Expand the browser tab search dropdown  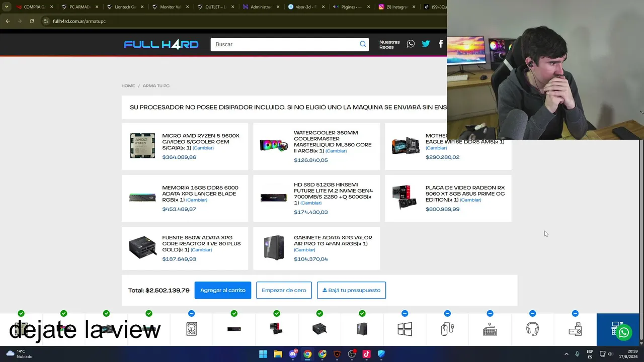7,7
